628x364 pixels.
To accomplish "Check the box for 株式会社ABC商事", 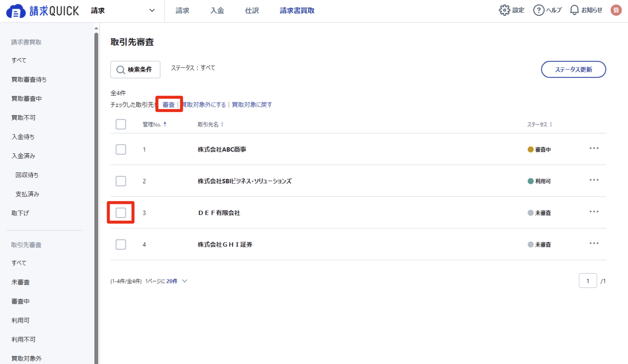I will tap(121, 150).
